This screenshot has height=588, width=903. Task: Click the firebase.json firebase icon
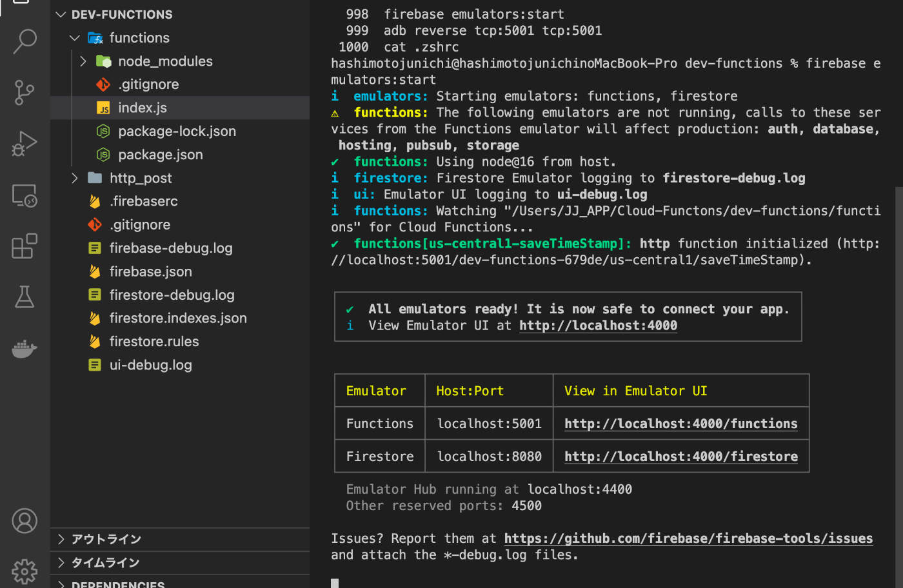pyautogui.click(x=95, y=271)
